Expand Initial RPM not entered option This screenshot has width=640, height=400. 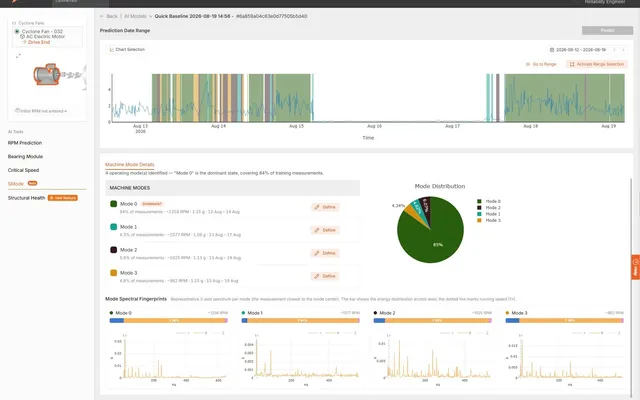click(x=41, y=111)
